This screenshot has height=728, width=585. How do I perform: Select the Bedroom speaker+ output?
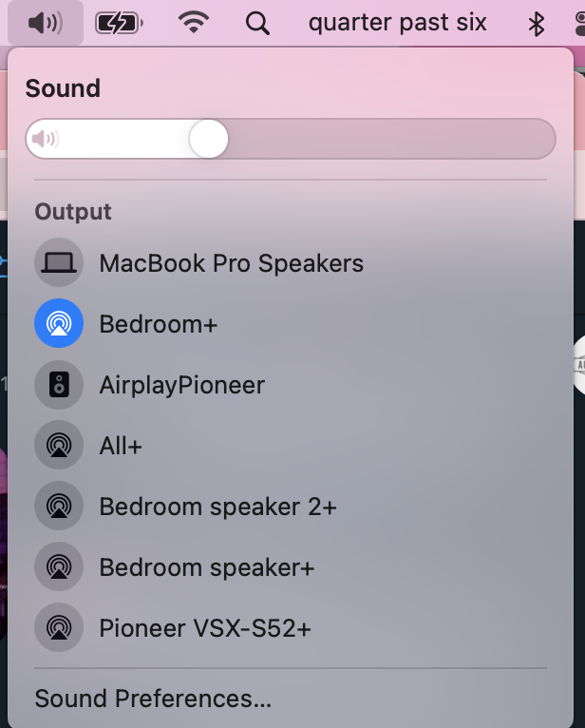coord(291,566)
